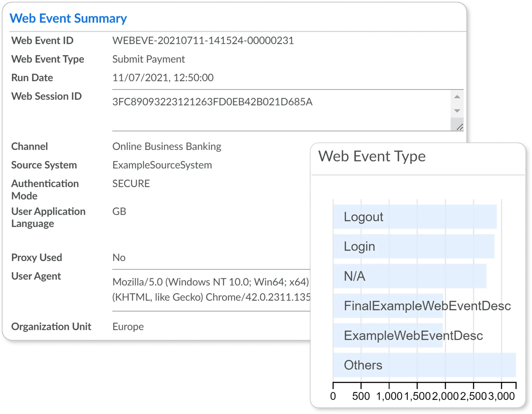Image resolution: width=532 pixels, height=414 pixels.
Task: Click the Europe organization unit value
Action: tap(128, 327)
